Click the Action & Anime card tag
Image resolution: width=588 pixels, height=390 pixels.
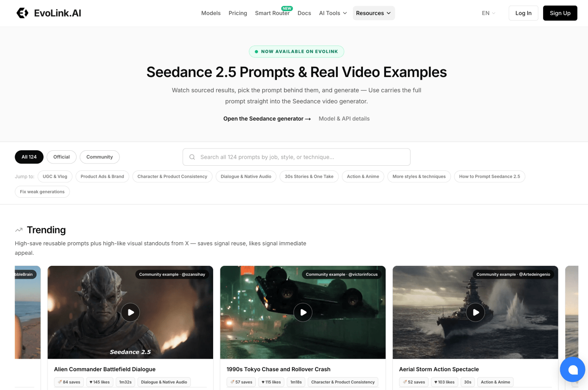[496, 382]
